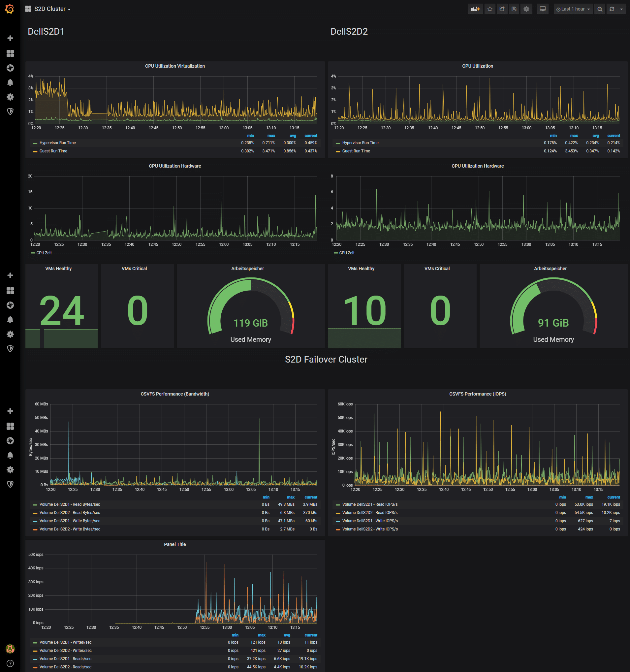Open the color swatch beside Volume DellS2D1 - Reads/sec

click(35, 659)
